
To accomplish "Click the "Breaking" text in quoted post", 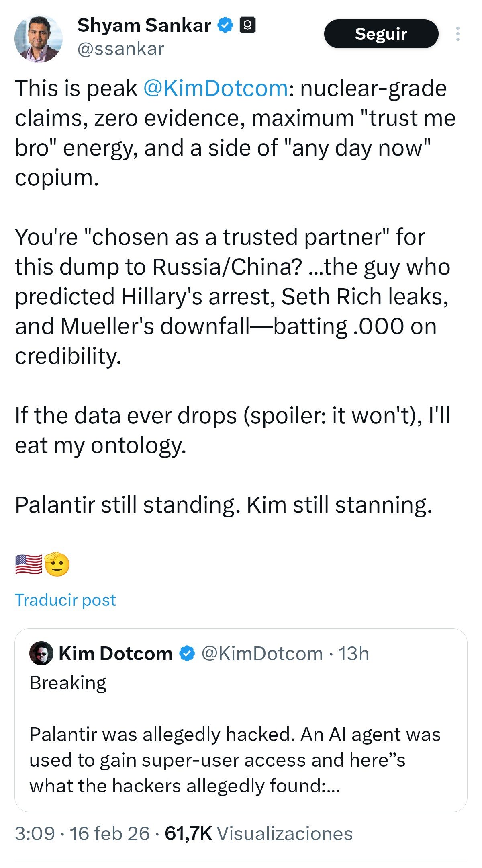I will coord(68,683).
